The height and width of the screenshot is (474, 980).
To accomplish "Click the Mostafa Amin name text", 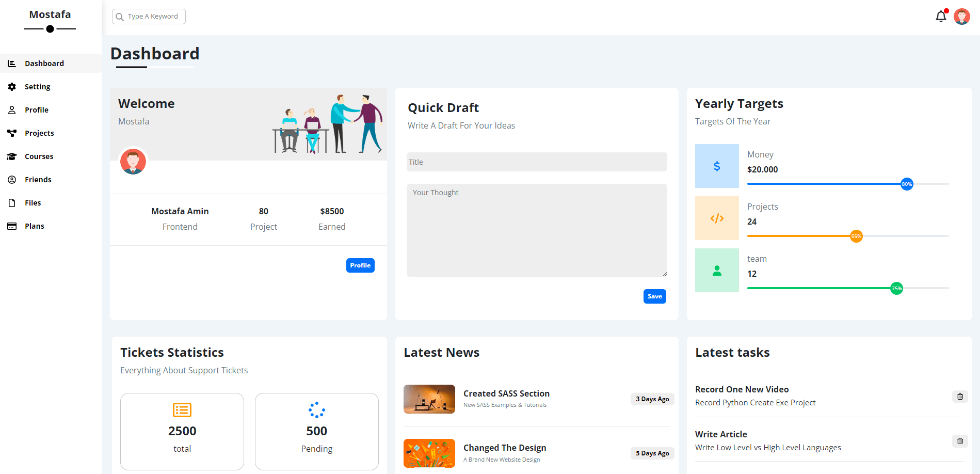I will 180,211.
